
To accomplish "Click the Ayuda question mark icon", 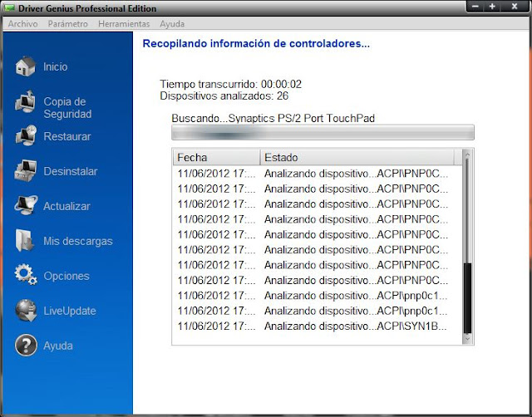I will pos(26,345).
